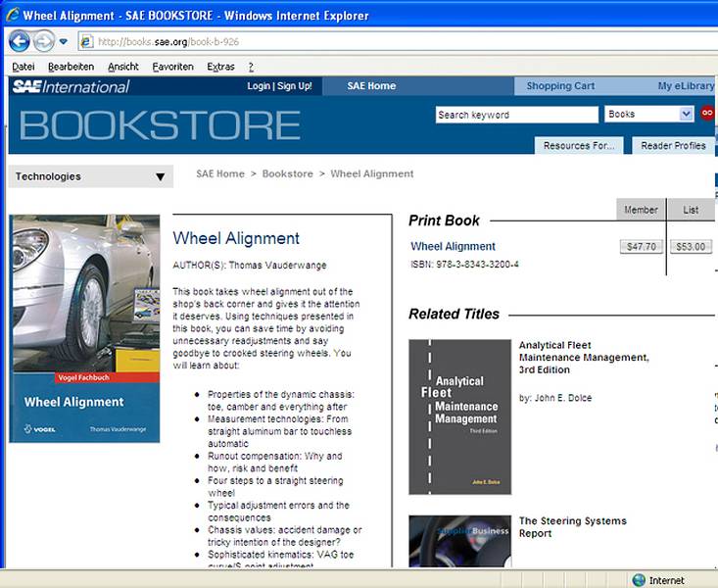Click the Wheel Alignment book cover image
Viewport: 718px width, 588px height.
84,328
